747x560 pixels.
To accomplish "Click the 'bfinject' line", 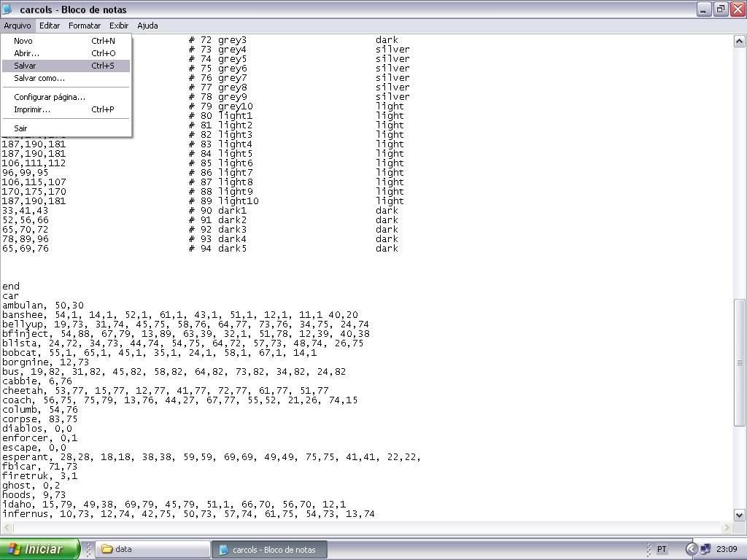I will tap(186, 334).
